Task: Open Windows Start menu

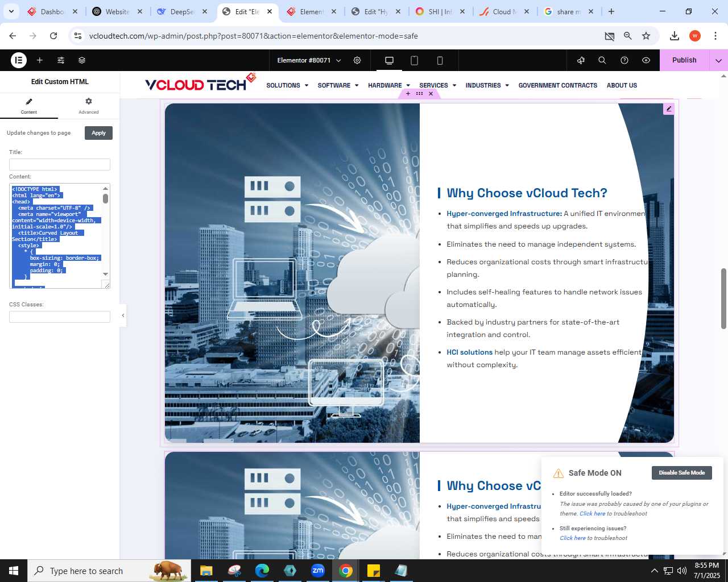Action: tap(14, 571)
